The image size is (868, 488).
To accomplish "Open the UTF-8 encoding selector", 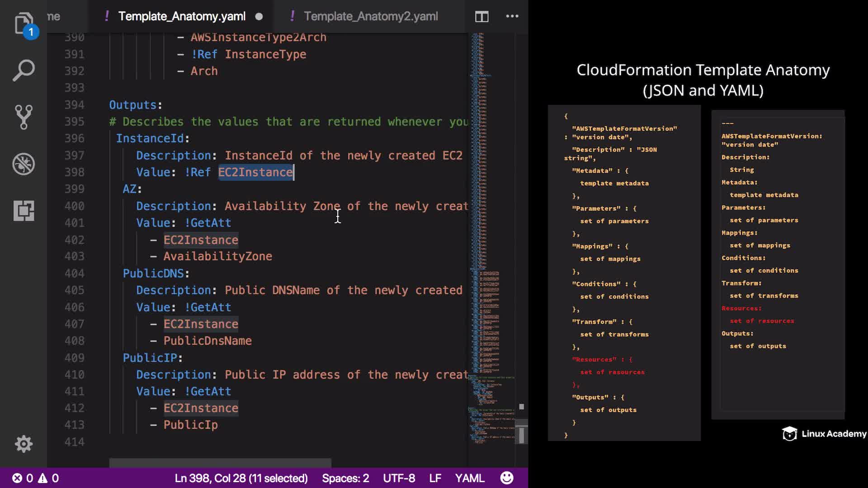I will pos(399,478).
